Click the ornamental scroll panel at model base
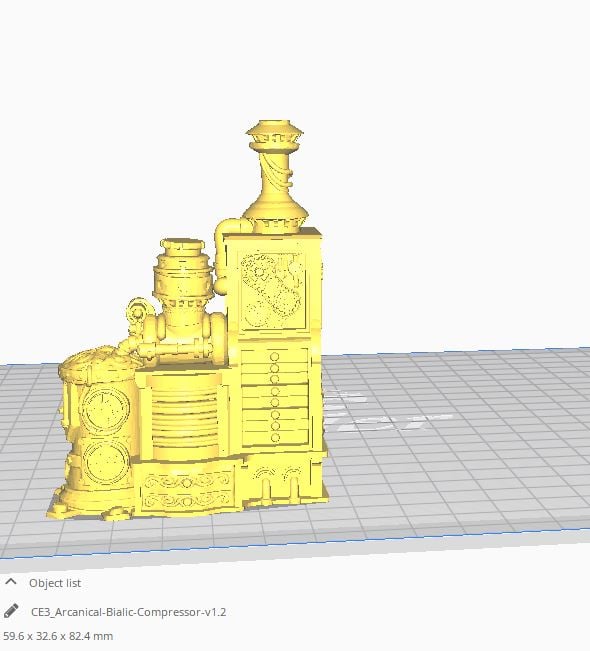The image size is (590, 651). click(186, 492)
